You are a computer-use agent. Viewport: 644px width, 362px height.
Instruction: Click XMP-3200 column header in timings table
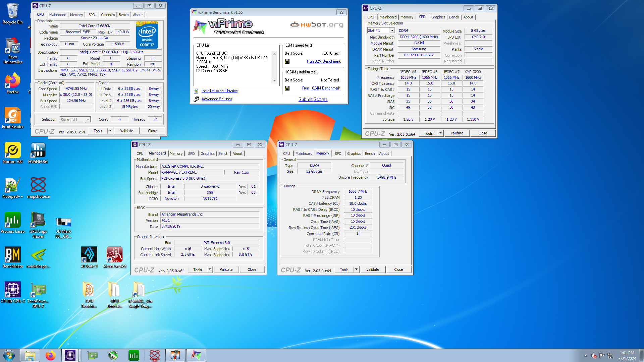(473, 72)
